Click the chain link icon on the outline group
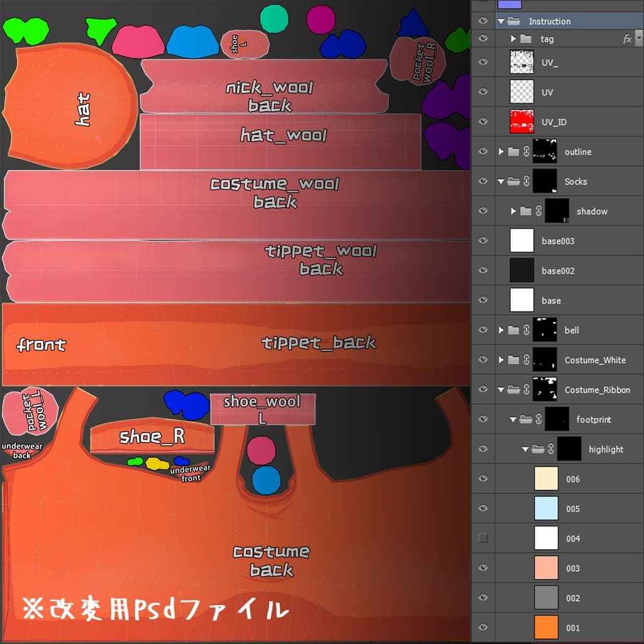 click(x=526, y=152)
